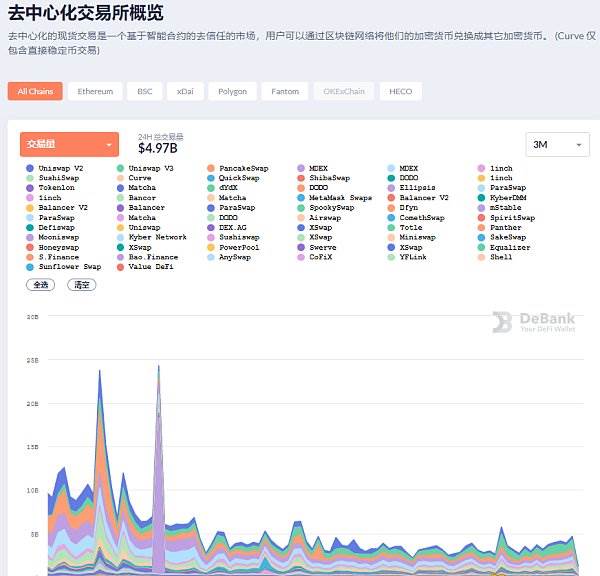Image resolution: width=600 pixels, height=576 pixels.
Task: Toggle the KyberDMM legend entry
Action: 502,198
